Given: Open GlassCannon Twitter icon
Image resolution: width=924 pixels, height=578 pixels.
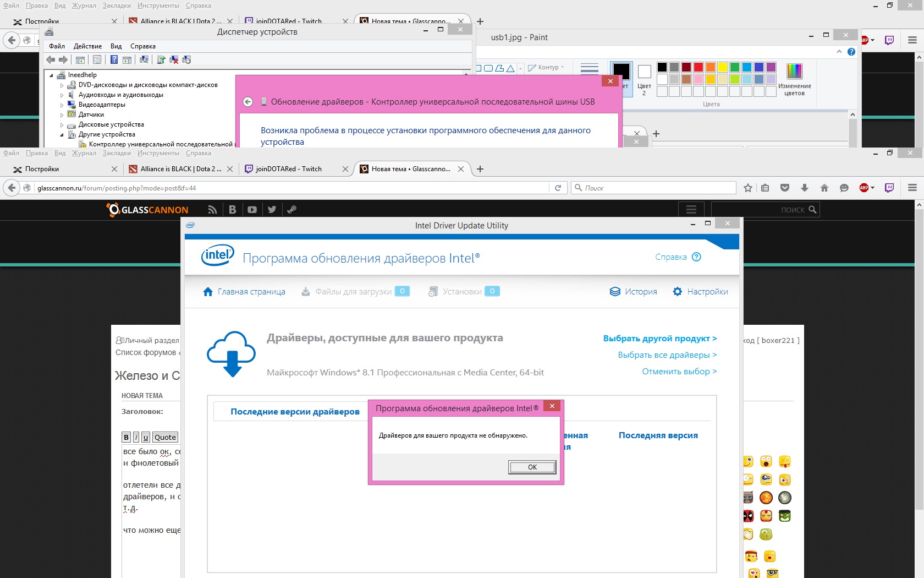Looking at the screenshot, I should pyautogui.click(x=272, y=209).
